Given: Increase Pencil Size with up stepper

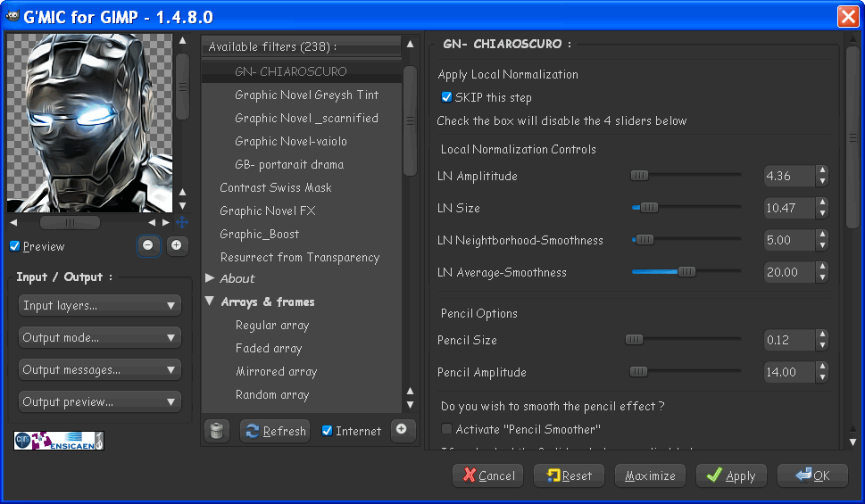Looking at the screenshot, I should tap(822, 335).
